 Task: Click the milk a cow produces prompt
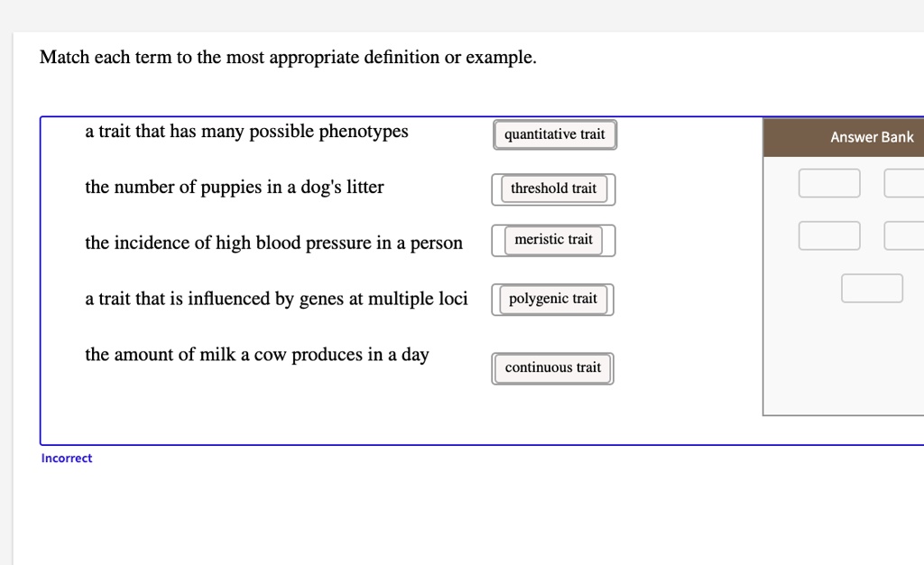[257, 354]
